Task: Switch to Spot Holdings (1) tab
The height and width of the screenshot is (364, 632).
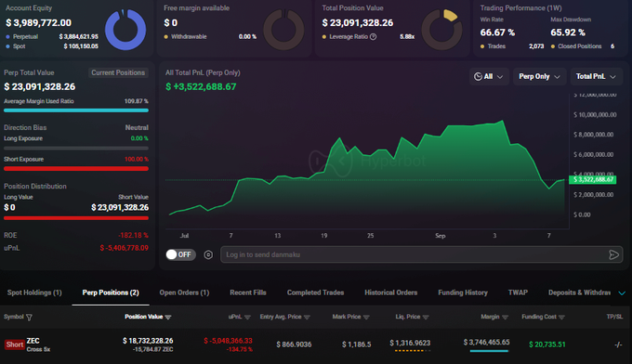Action: pos(34,292)
